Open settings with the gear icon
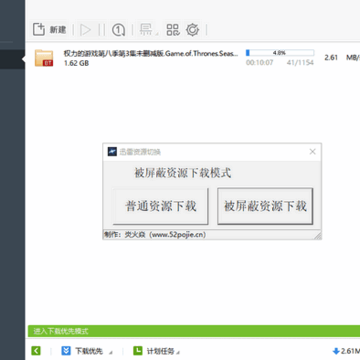The image size is (360, 360). 192,30
